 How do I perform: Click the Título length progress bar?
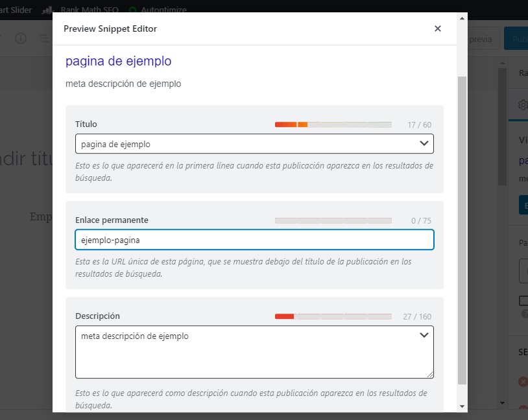click(333, 124)
